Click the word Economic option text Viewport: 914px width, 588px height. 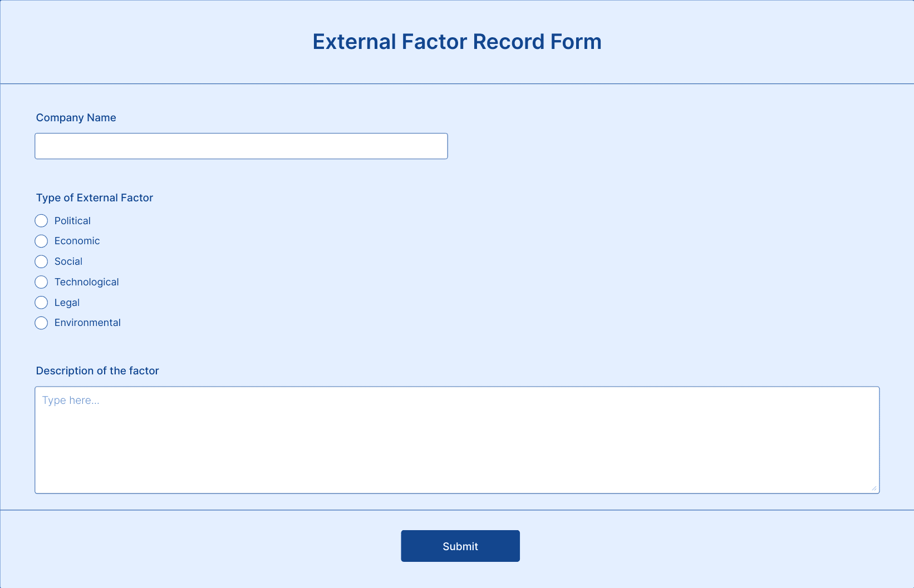(x=77, y=241)
